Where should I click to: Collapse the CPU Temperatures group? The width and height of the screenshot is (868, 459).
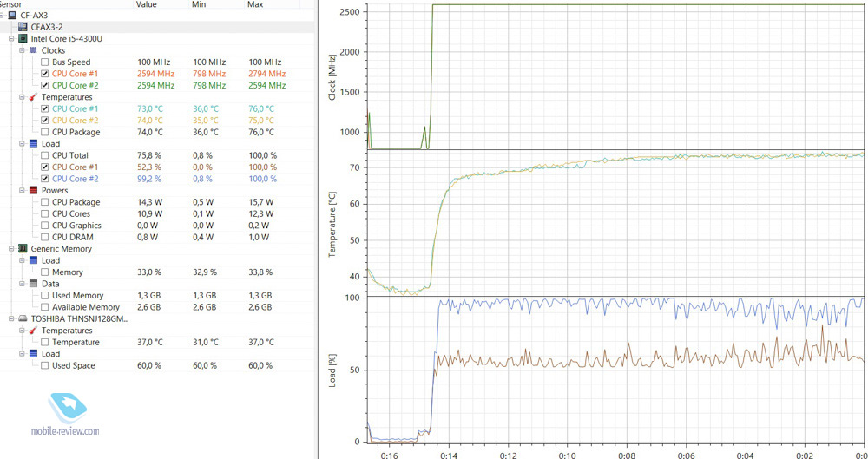[23, 97]
